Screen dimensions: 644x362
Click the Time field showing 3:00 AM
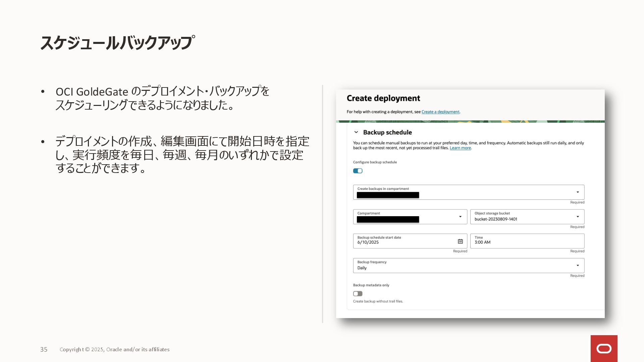pyautogui.click(x=527, y=241)
